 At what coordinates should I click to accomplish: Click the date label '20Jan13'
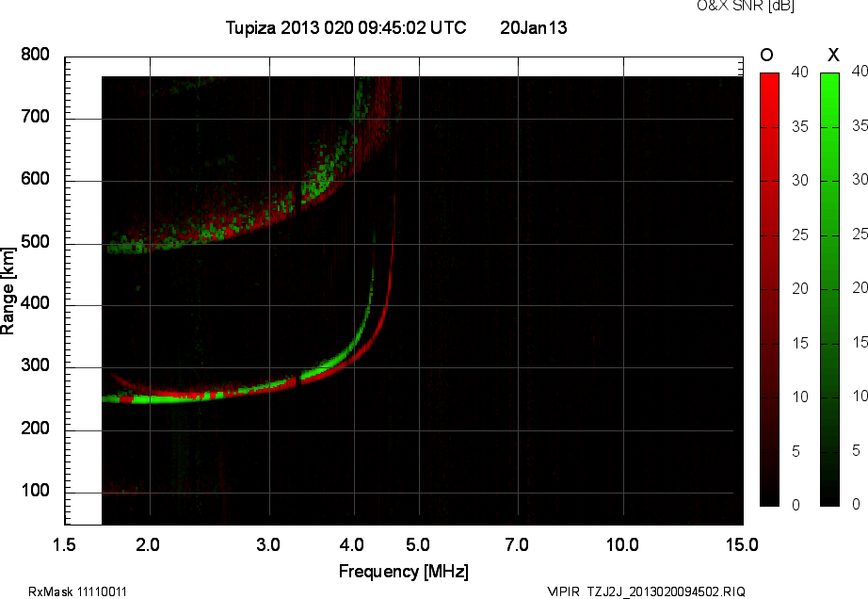[x=534, y=27]
